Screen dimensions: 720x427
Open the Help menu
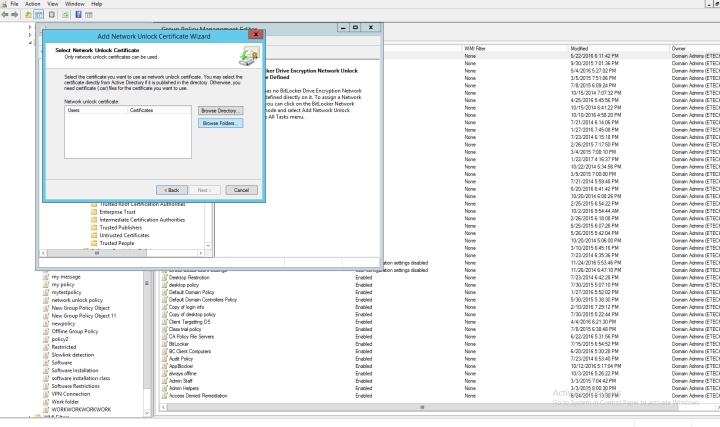tap(96, 4)
